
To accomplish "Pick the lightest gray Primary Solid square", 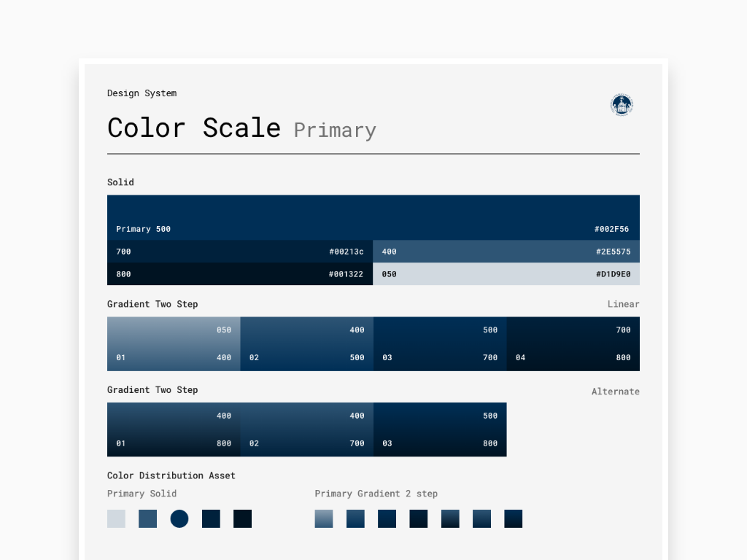I will pyautogui.click(x=116, y=518).
